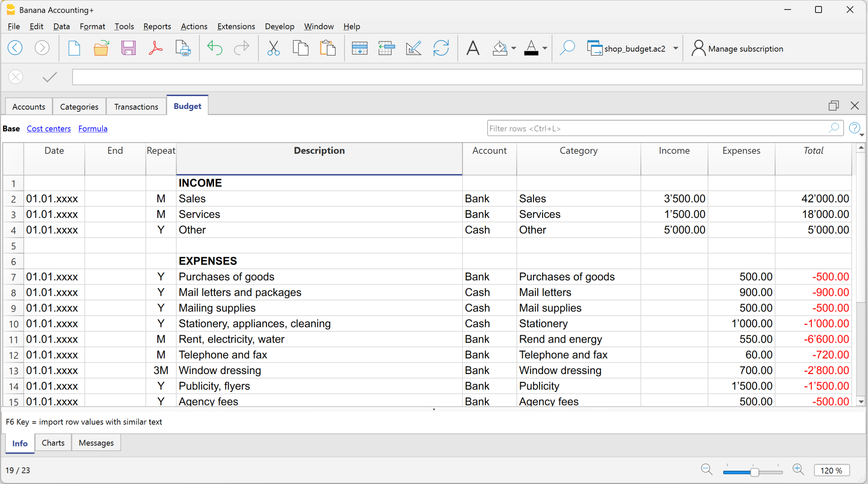Click the Undo arrow icon
This screenshot has width=868, height=484.
(x=214, y=48)
